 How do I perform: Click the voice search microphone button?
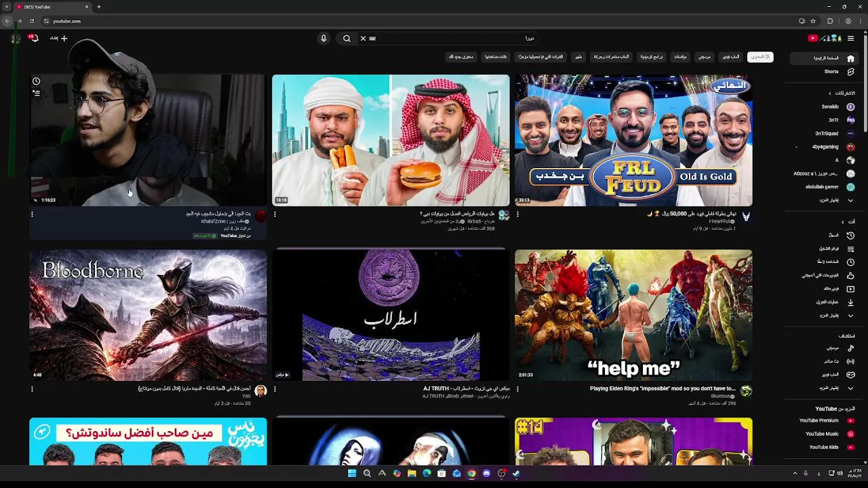pos(323,39)
